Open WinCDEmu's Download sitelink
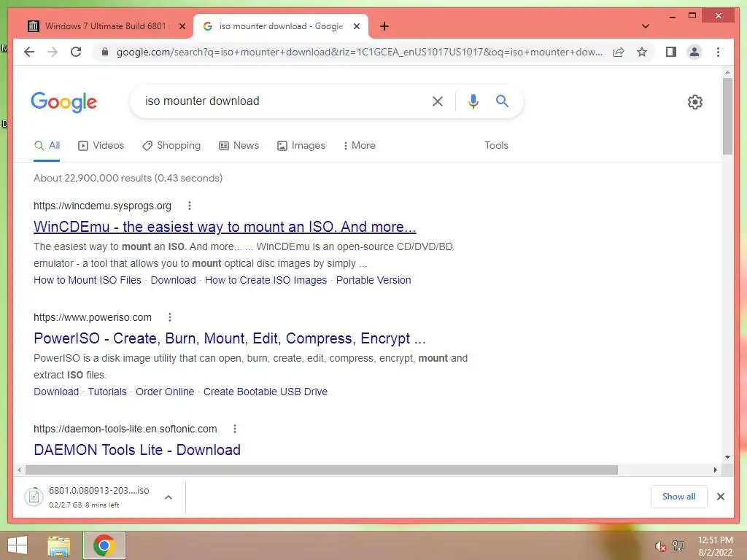Image resolution: width=747 pixels, height=560 pixels. point(174,280)
